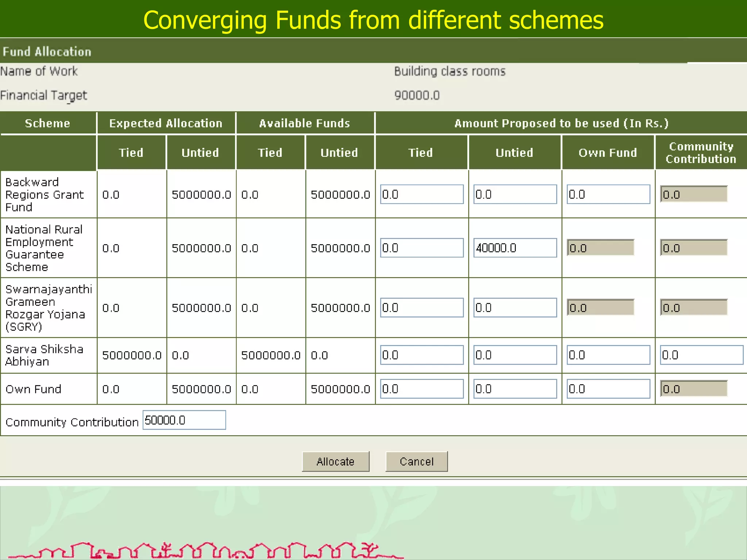Select Sarva Shiksha Abhiyan Community Contribution field
This screenshot has width=747, height=560.
coord(702,355)
